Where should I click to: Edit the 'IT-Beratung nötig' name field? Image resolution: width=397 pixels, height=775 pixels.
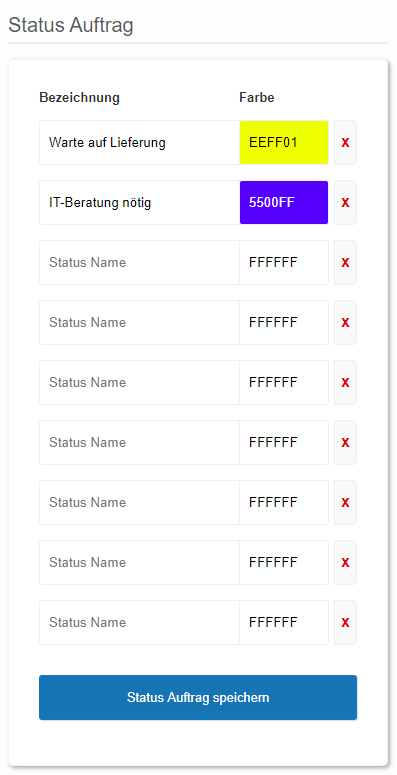[139, 202]
